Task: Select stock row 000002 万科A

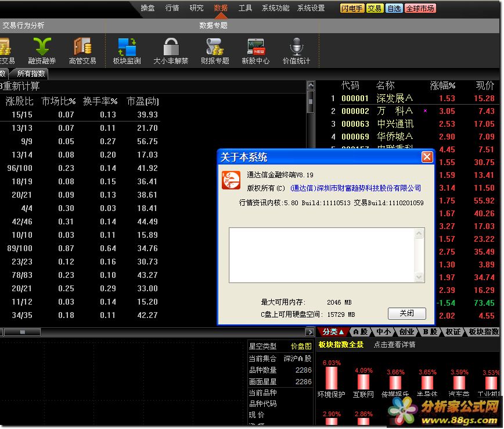Action: [x=409, y=111]
